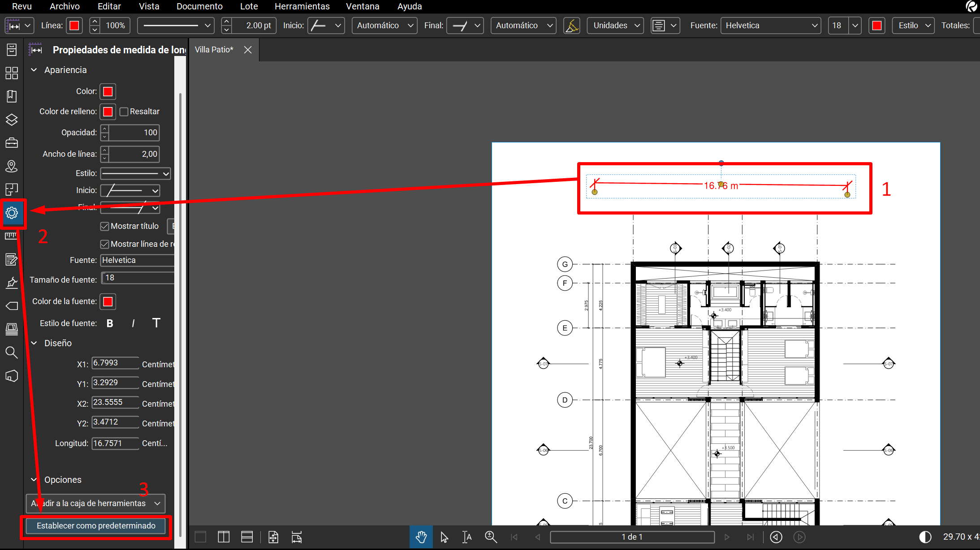Open the Unidades dropdown
The height and width of the screenshot is (550, 980).
click(615, 26)
